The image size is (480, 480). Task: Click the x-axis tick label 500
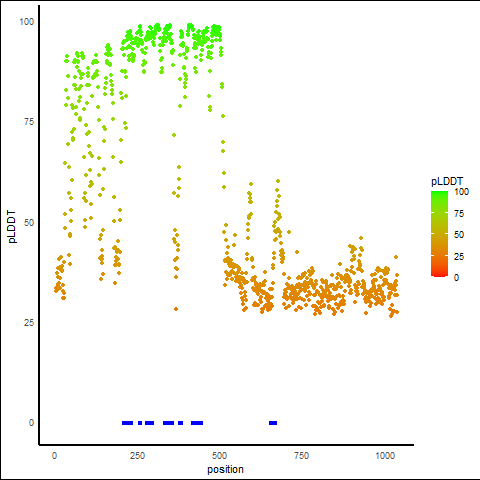(219, 456)
